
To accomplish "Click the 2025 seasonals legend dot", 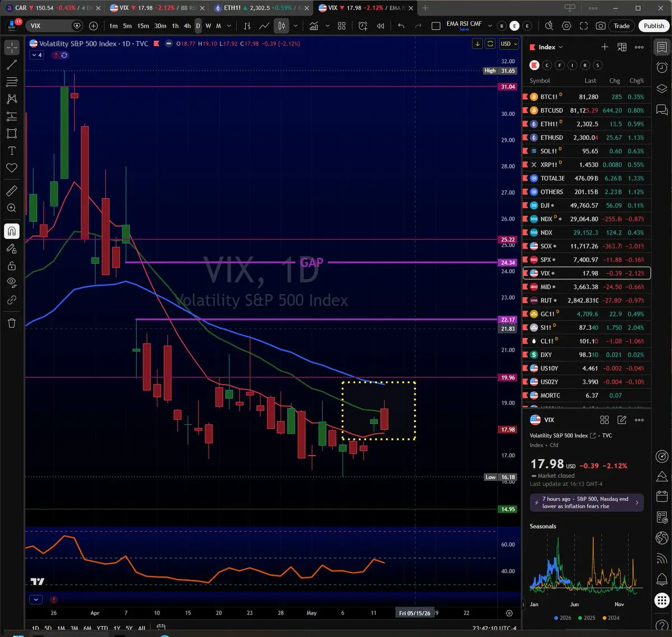I will click(580, 618).
